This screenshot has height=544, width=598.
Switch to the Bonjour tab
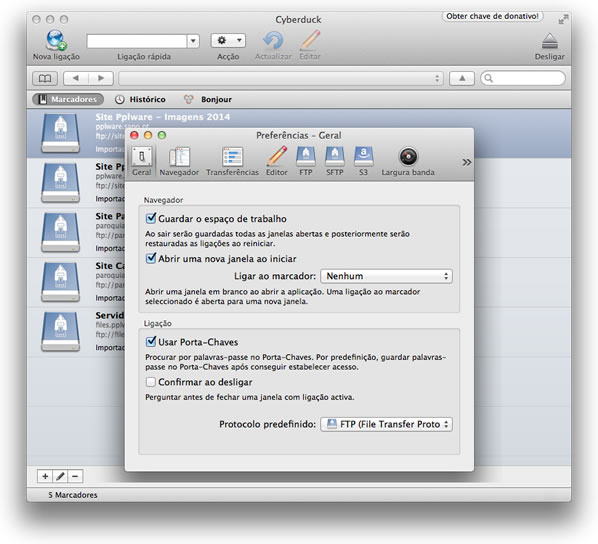point(208,100)
